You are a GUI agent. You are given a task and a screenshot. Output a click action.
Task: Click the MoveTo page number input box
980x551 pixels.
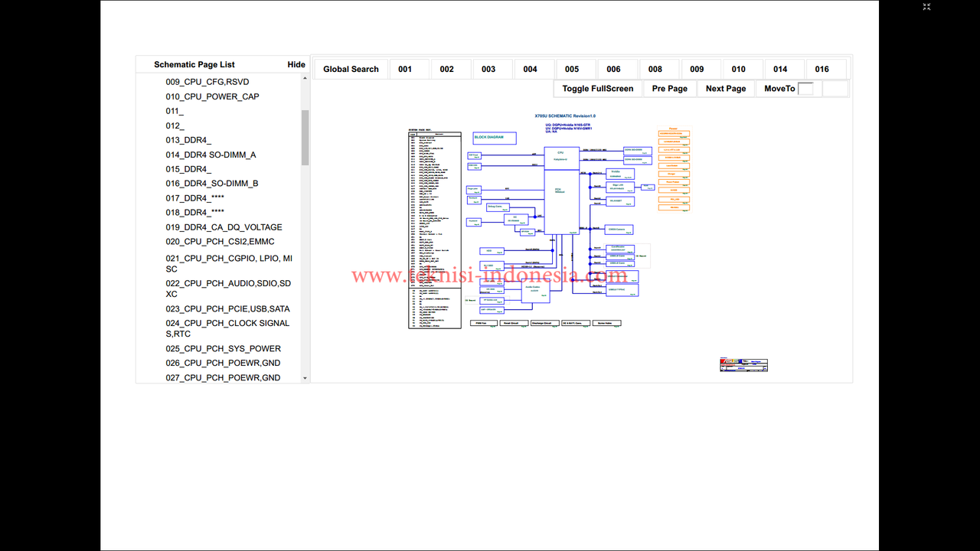805,89
